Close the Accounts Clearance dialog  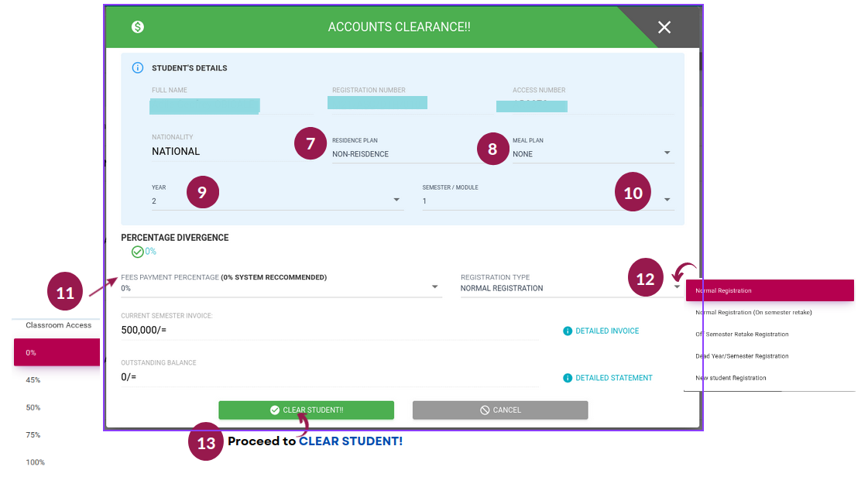click(x=664, y=27)
